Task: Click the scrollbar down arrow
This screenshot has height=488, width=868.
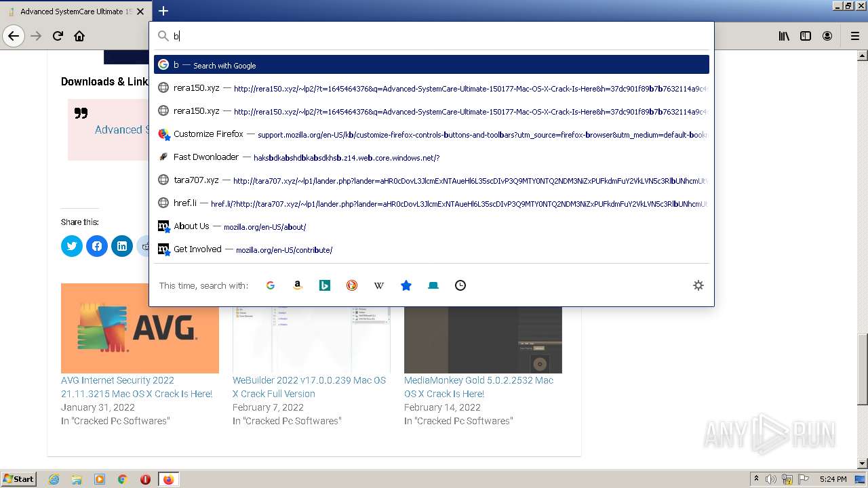Action: pos(863,464)
